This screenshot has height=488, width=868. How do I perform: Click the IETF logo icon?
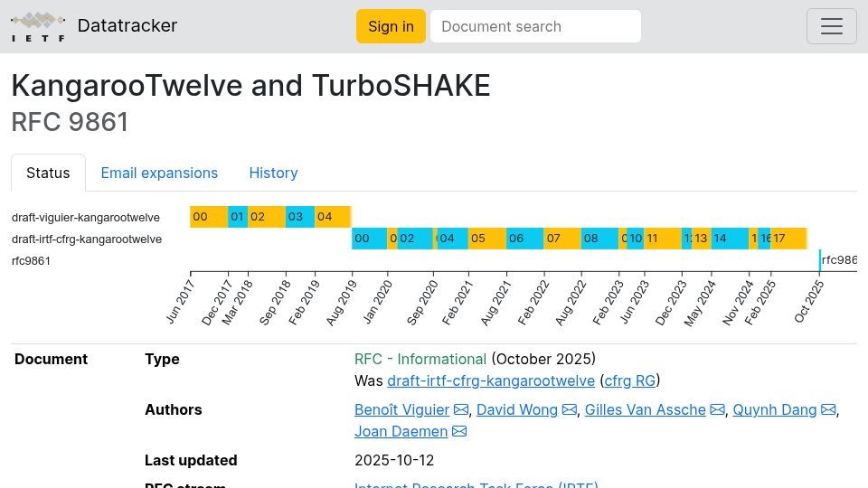click(x=38, y=26)
